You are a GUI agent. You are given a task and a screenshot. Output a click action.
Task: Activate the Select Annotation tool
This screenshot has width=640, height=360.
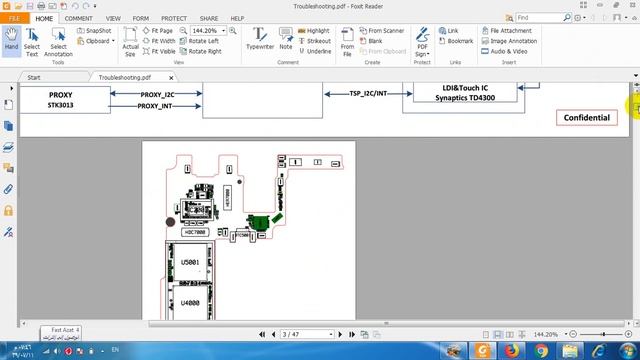(58, 42)
